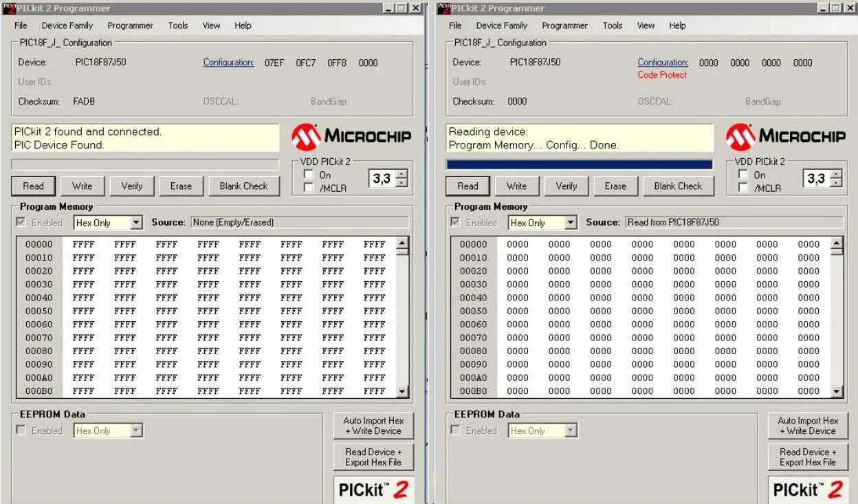Screen dimensions: 858x504
Task: Click VDD value field 3,3 in right window
Action: (816, 179)
